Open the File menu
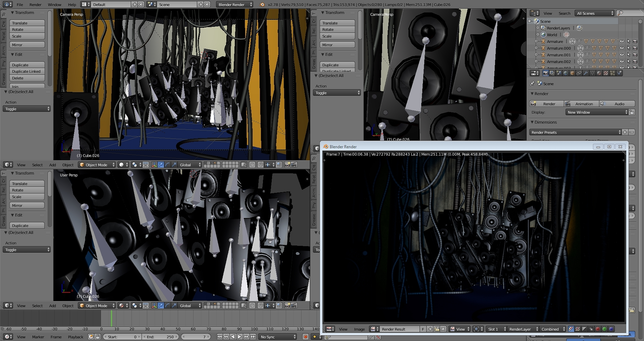 click(20, 4)
